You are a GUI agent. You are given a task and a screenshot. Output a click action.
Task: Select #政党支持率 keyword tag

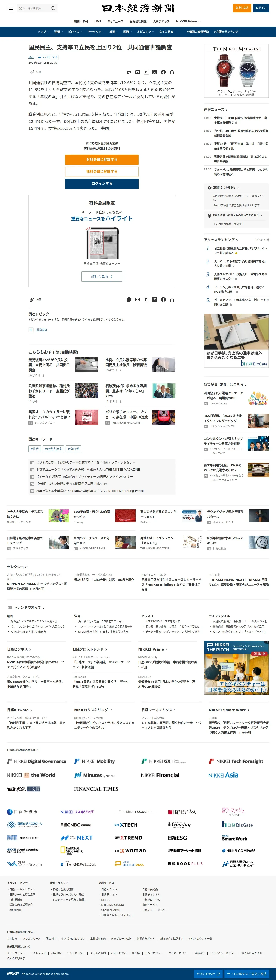pyautogui.click(x=53, y=449)
